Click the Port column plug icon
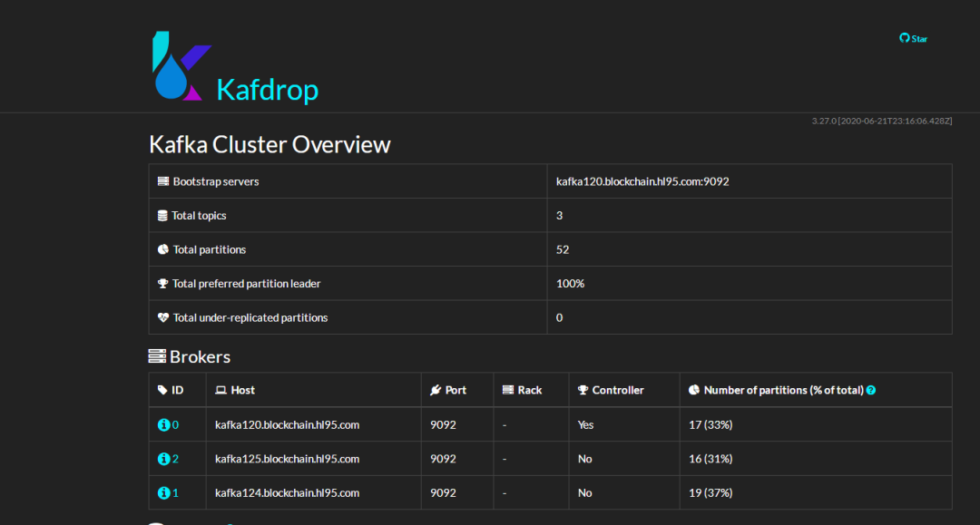 point(436,390)
